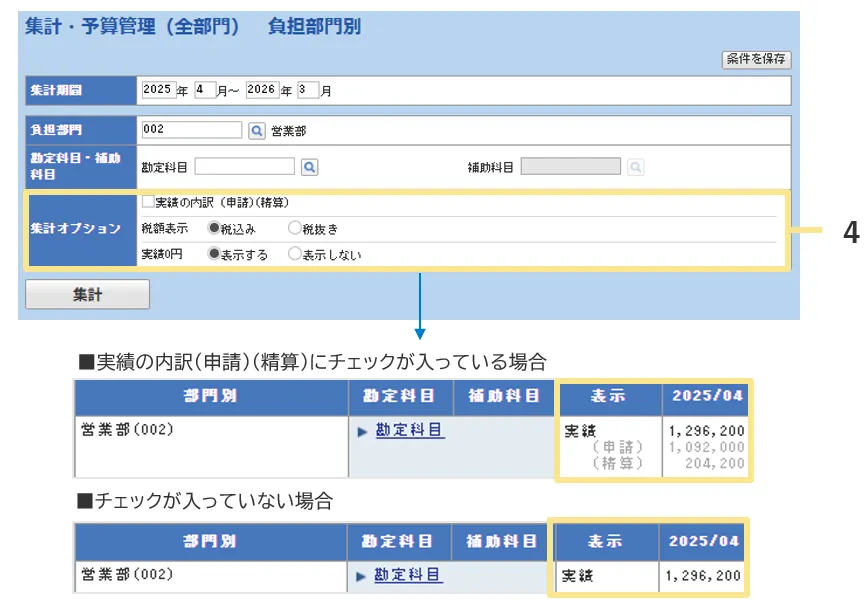The image size is (867, 607).
Task: Select the end month field showing 3
Action: tap(308, 90)
